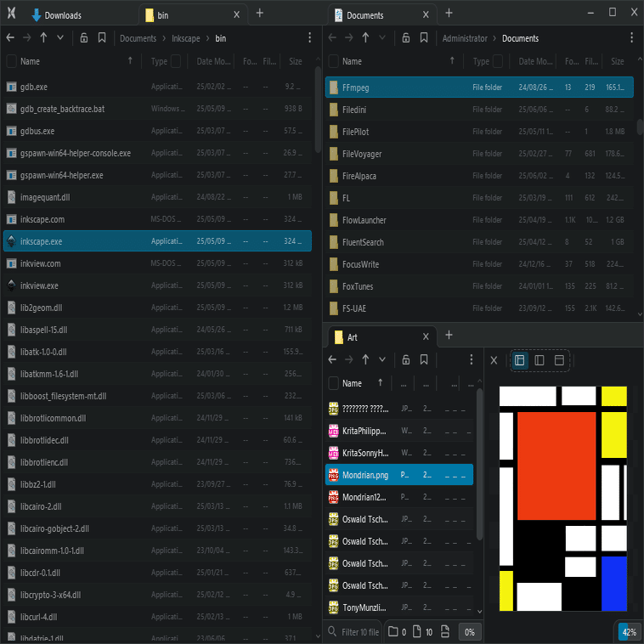Tick the select-all checkbox in Documents pane
644x644 pixels.
tap(334, 61)
